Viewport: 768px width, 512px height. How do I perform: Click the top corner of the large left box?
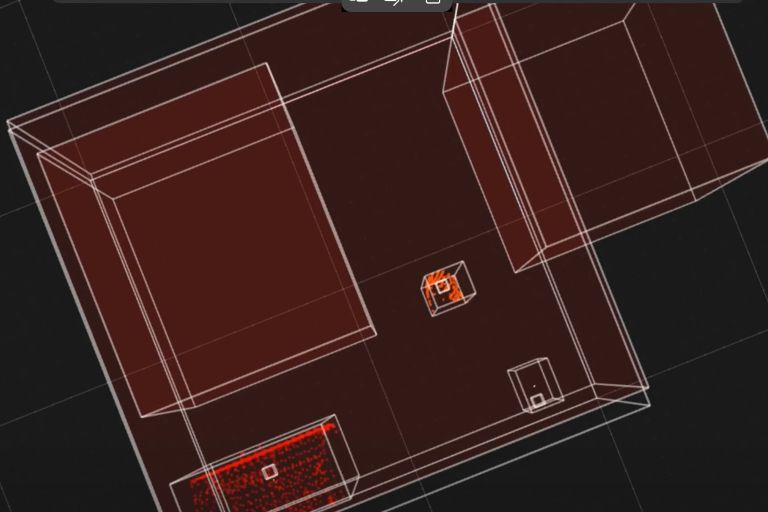[x=266, y=63]
